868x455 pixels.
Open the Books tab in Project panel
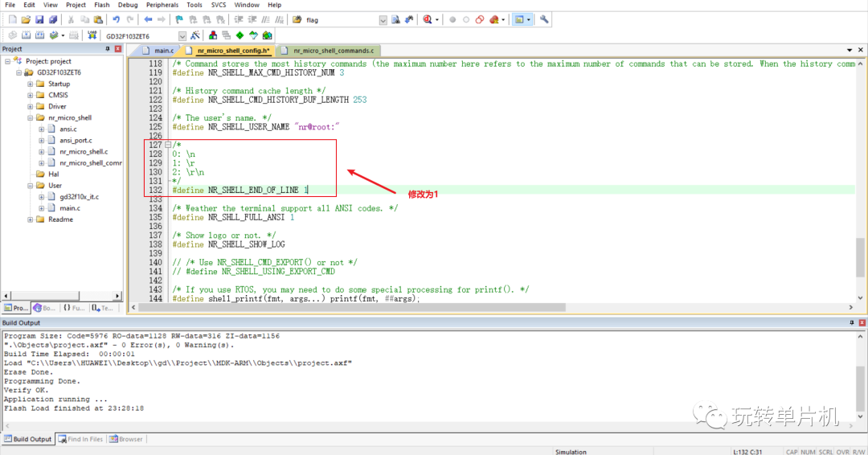[x=44, y=308]
